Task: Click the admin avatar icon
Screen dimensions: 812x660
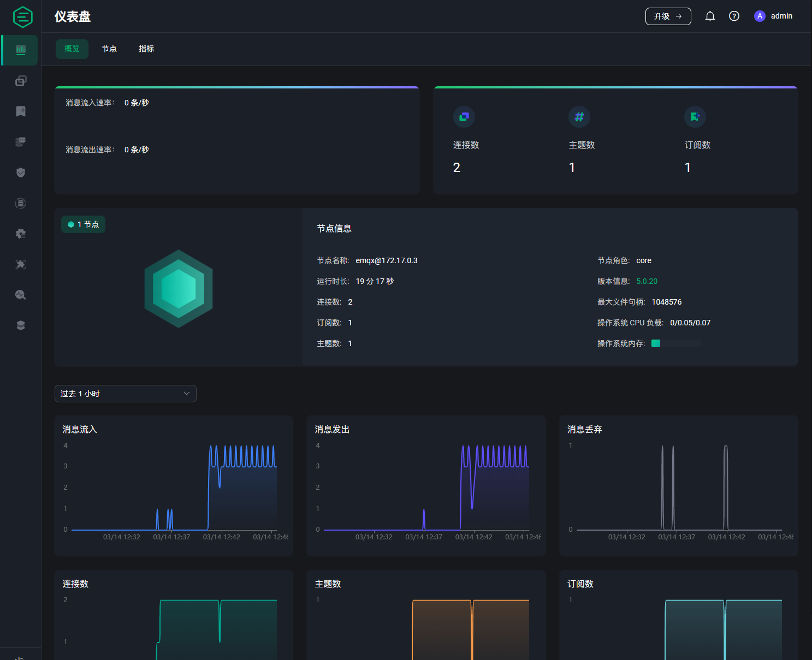Action: [760, 16]
